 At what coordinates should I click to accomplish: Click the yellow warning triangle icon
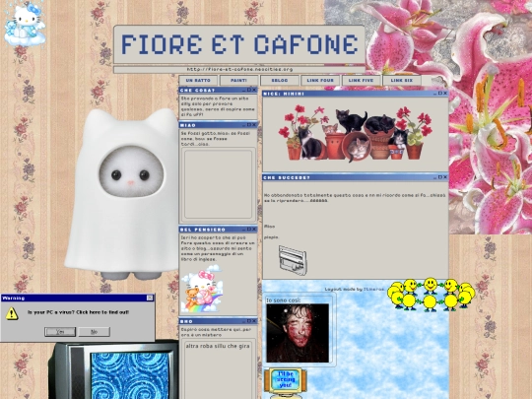pyautogui.click(x=12, y=313)
